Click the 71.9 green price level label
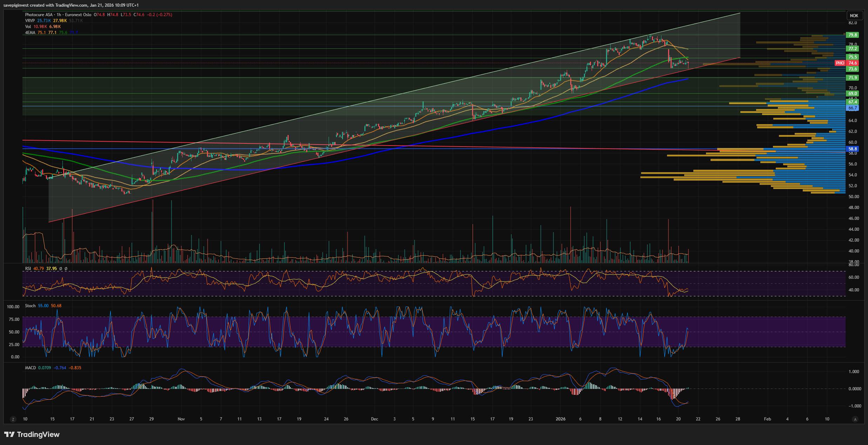 [853, 78]
